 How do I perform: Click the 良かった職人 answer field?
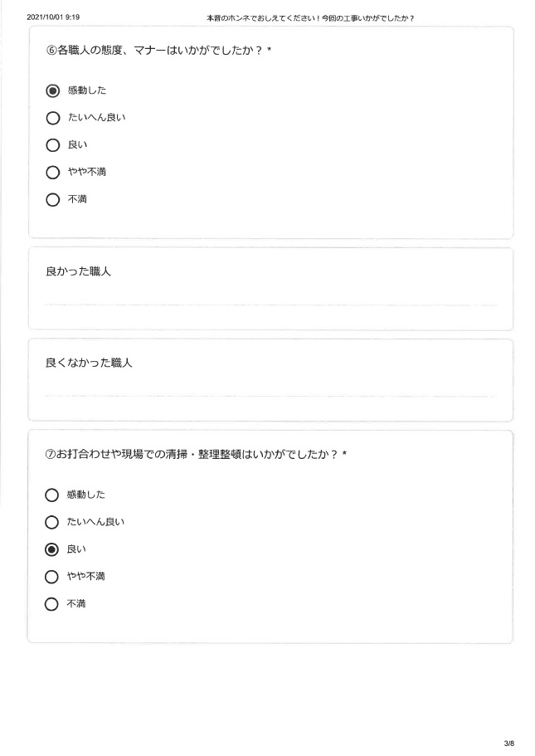tap(271, 299)
